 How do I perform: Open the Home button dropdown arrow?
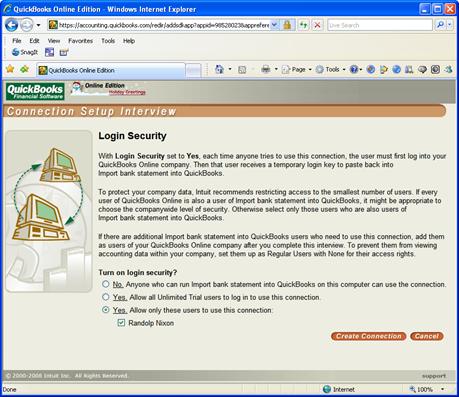click(x=230, y=69)
